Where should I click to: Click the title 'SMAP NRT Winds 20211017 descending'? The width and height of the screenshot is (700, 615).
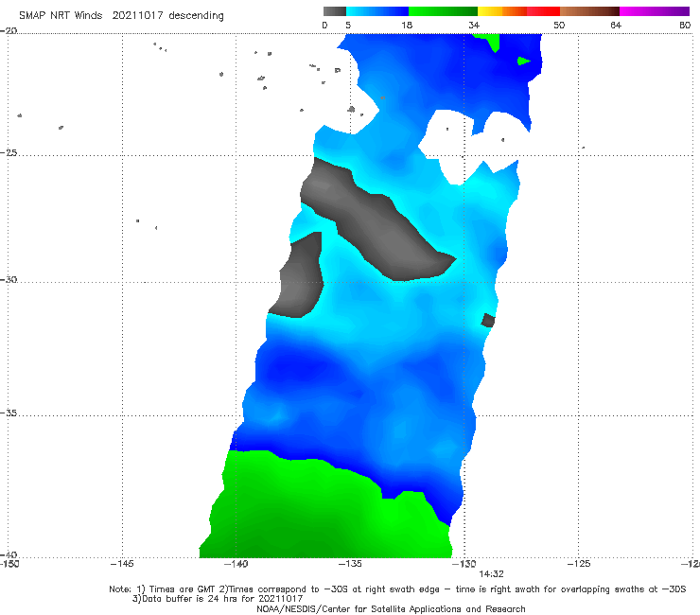tap(121, 16)
